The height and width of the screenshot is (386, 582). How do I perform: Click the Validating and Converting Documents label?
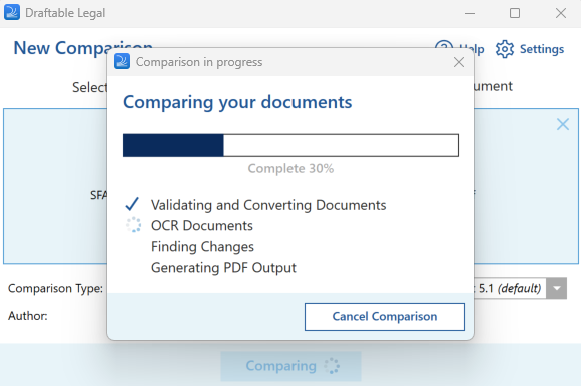[268, 205]
